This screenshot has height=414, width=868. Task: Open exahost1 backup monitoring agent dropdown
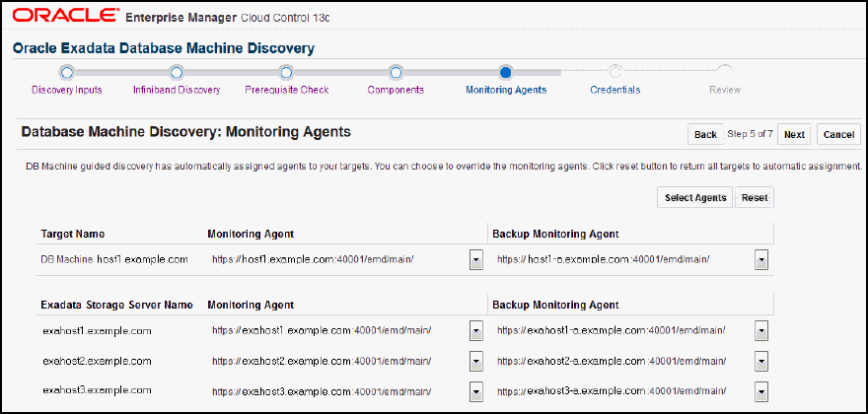pyautogui.click(x=761, y=331)
